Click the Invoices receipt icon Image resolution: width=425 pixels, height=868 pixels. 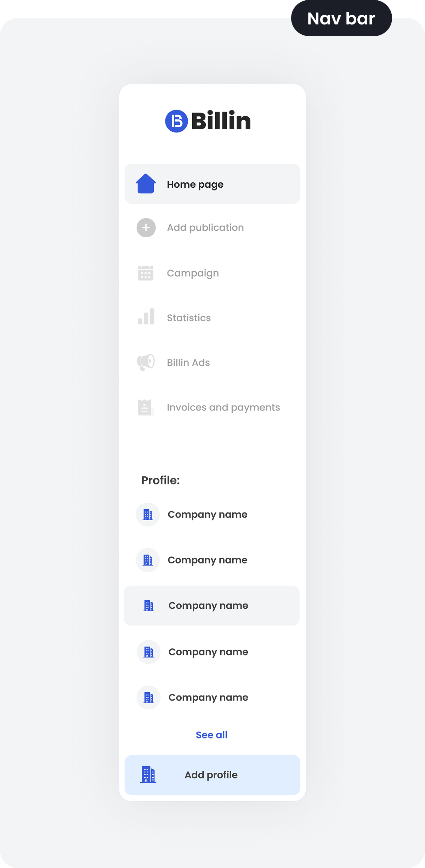pyautogui.click(x=146, y=407)
